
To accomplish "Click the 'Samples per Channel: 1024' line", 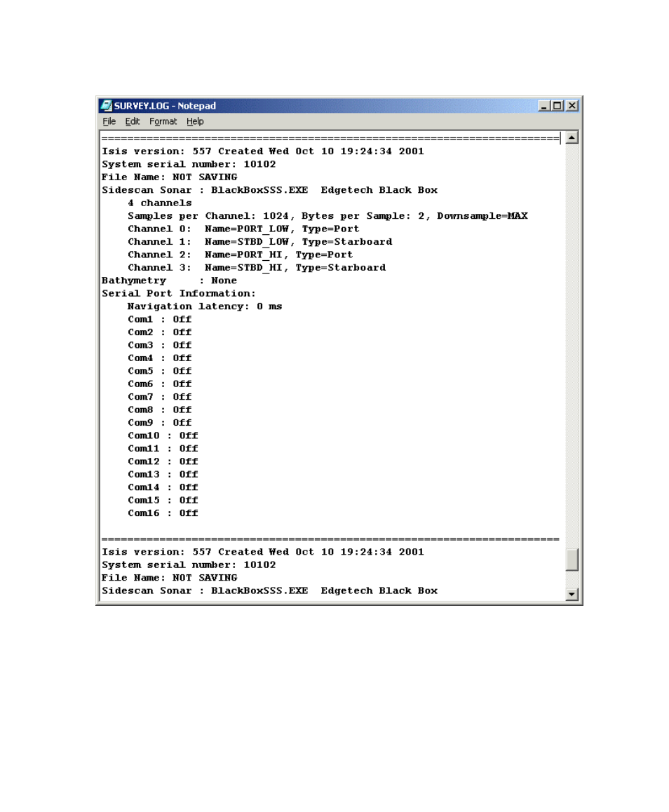I will click(327, 216).
